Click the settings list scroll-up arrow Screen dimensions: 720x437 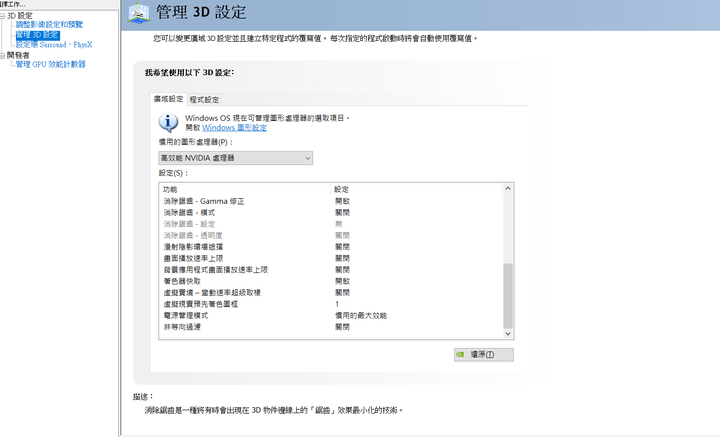pos(508,188)
